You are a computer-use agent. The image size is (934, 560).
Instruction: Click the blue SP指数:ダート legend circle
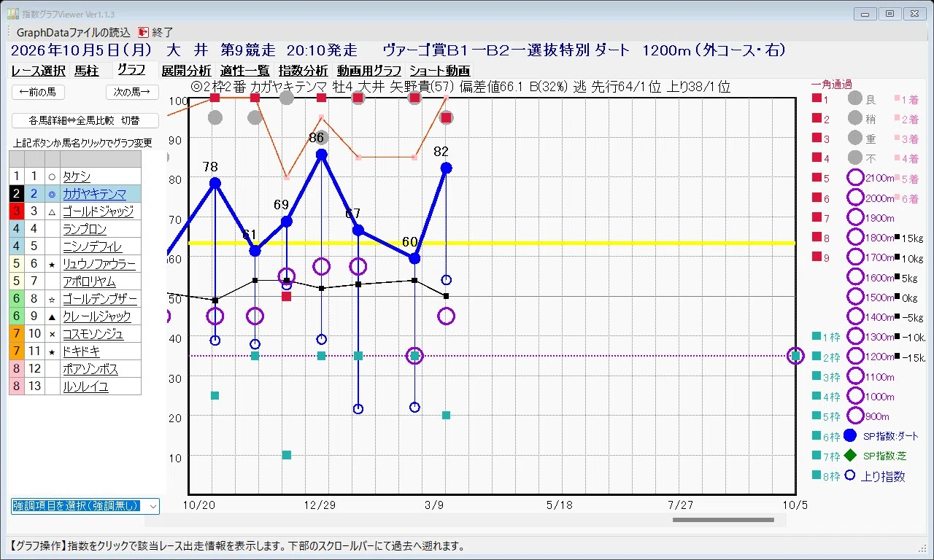(x=849, y=436)
